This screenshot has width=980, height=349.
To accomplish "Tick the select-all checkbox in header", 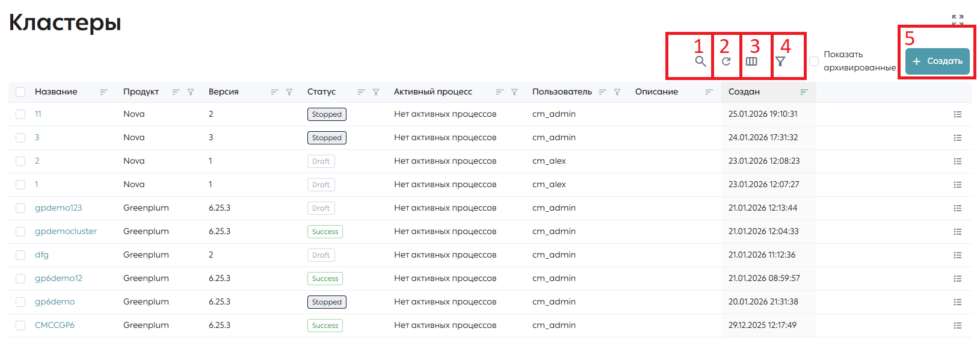I will coord(20,92).
